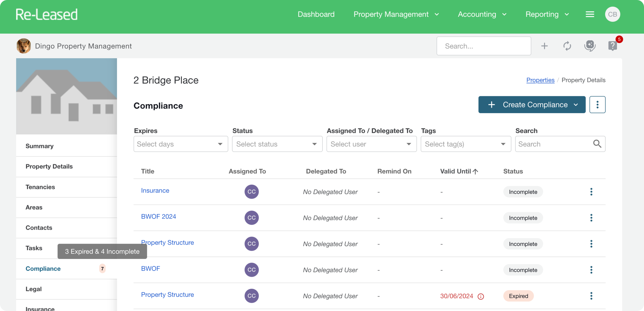
Task: Open the Expires Select days dropdown
Action: (181, 144)
